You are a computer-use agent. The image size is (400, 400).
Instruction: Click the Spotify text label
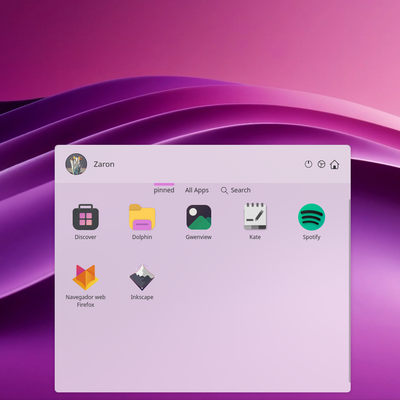coord(311,237)
